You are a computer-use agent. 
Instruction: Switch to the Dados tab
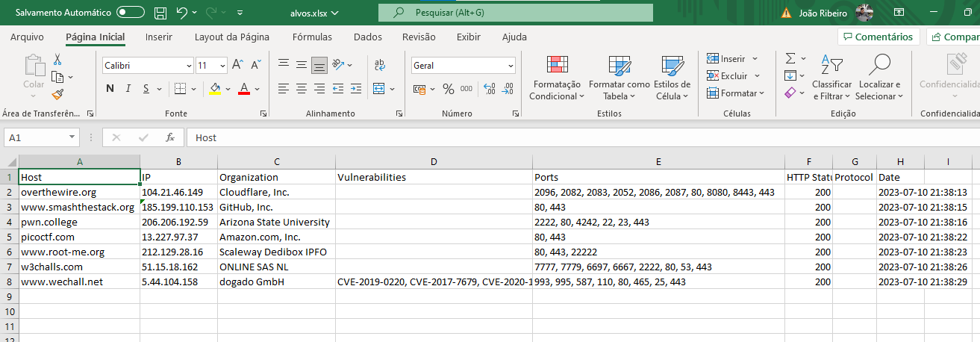(367, 37)
